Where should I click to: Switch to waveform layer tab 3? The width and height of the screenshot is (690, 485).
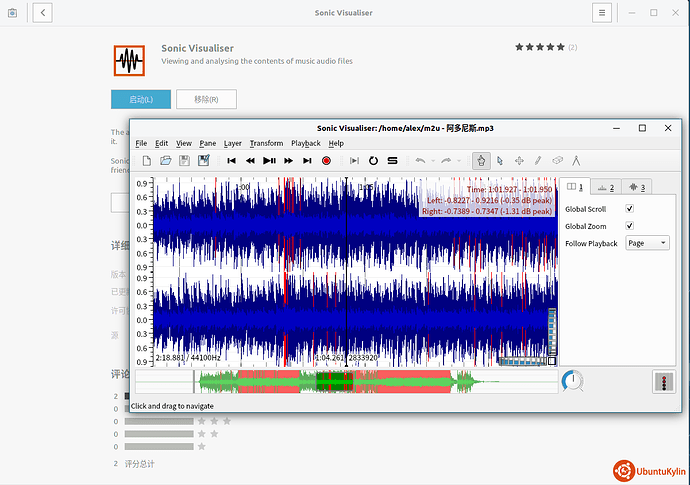[638, 187]
